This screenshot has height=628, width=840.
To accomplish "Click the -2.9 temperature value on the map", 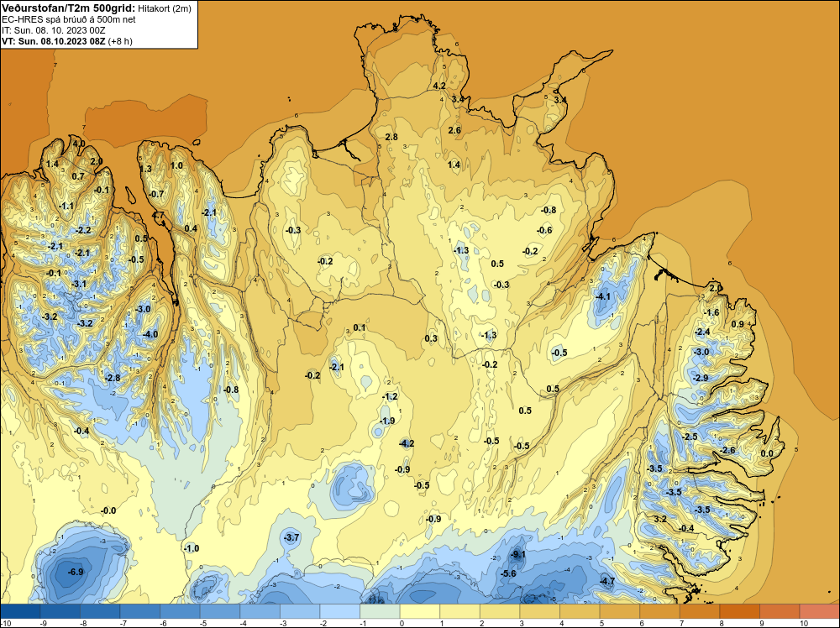I will [x=701, y=378].
